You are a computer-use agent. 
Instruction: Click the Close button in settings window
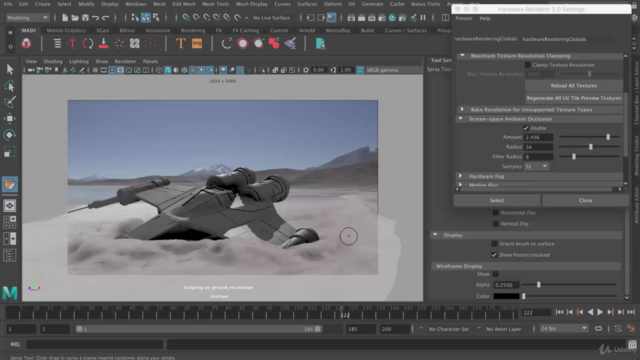point(585,200)
